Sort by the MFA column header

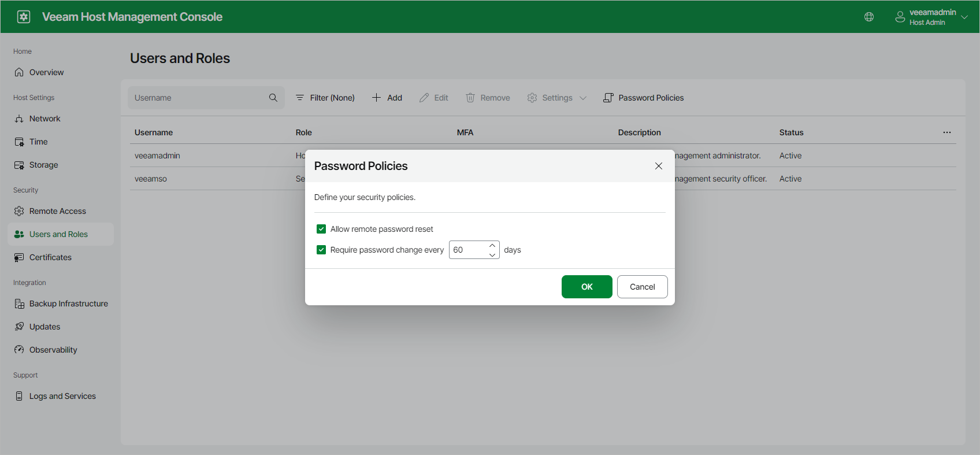465,132
